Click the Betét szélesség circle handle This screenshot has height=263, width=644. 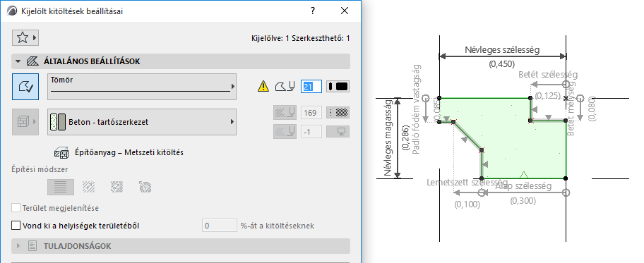coord(566,85)
